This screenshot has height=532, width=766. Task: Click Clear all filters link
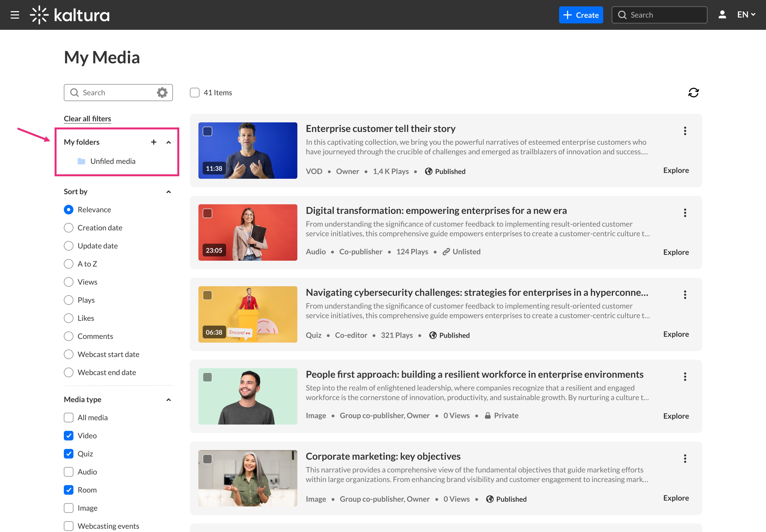[87, 119]
